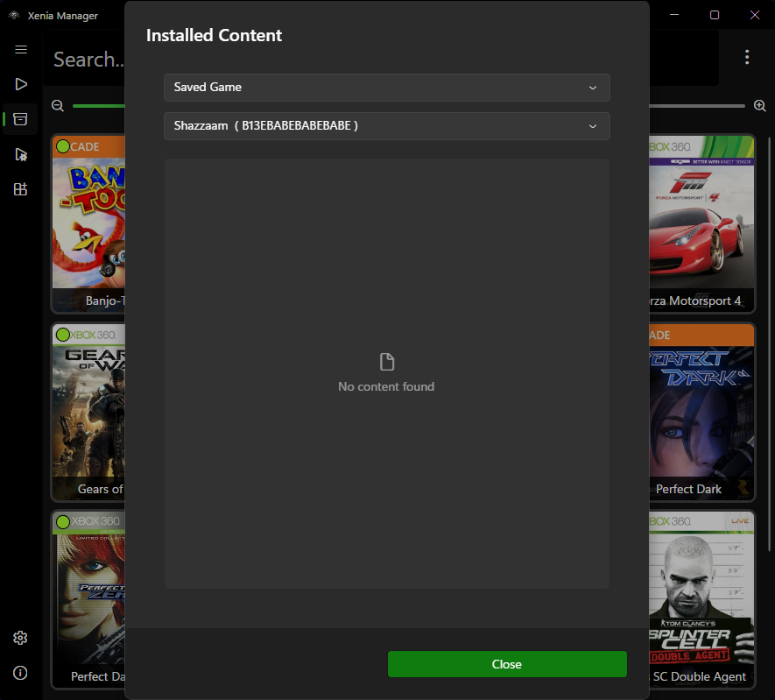Select the Play sidebar icon
Screen dimensions: 775x700
tap(20, 84)
